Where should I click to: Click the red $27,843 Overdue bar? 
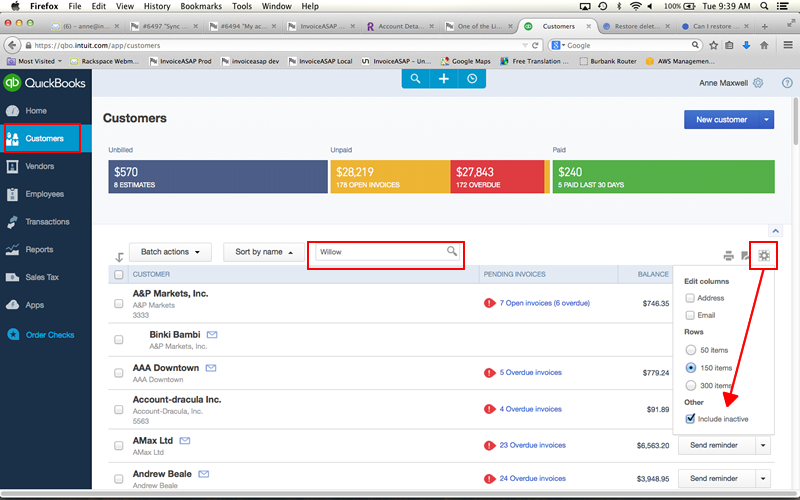(497, 177)
